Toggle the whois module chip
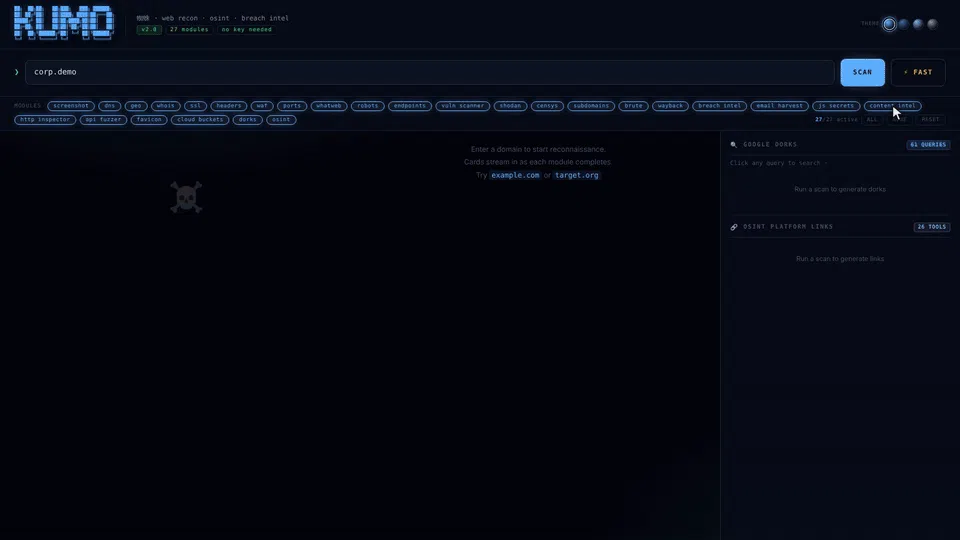 tap(165, 106)
